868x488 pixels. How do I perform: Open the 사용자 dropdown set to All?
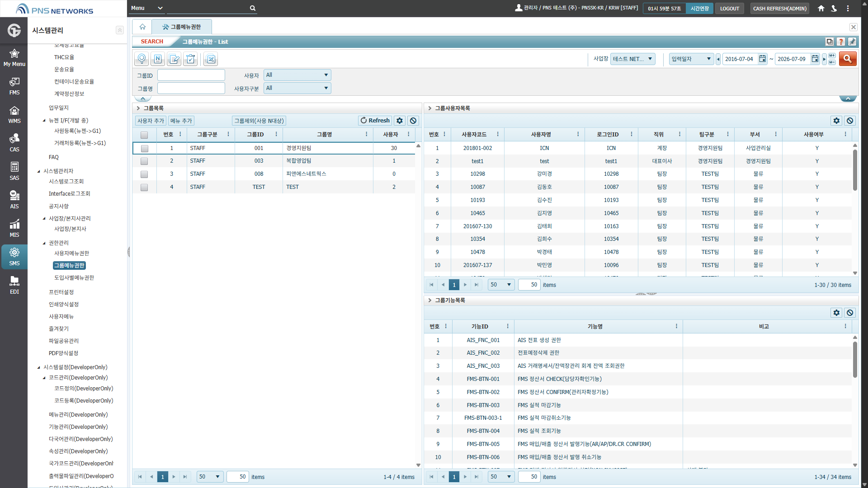(297, 75)
